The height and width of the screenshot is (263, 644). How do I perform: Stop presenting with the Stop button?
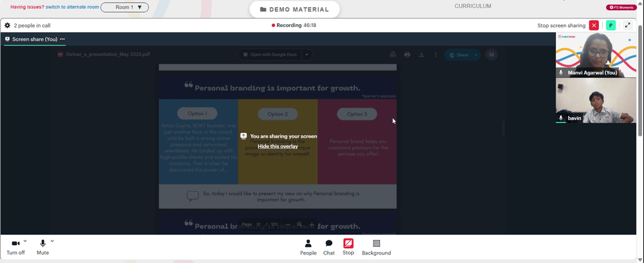tap(348, 248)
